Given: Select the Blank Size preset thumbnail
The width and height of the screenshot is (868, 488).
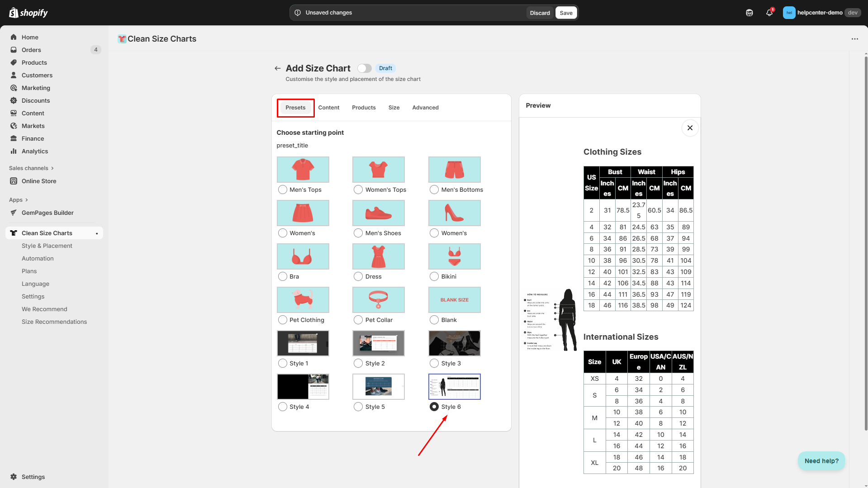Looking at the screenshot, I should click(x=454, y=300).
